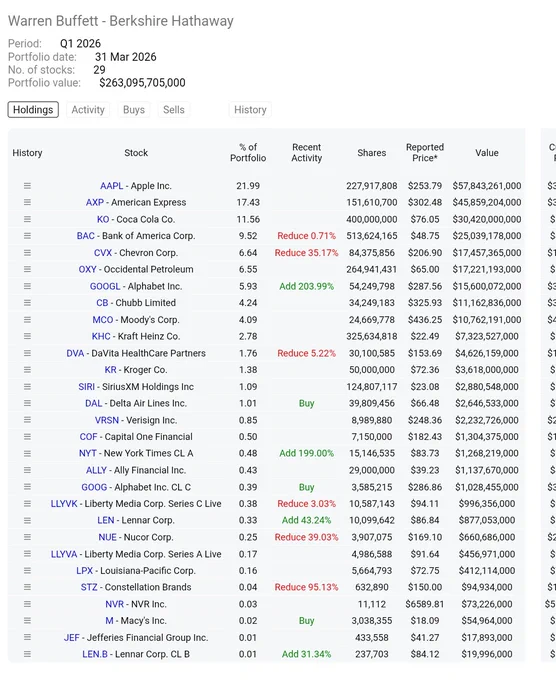The image size is (556, 680).
Task: Open the CVX ticker link
Action: coord(103,252)
